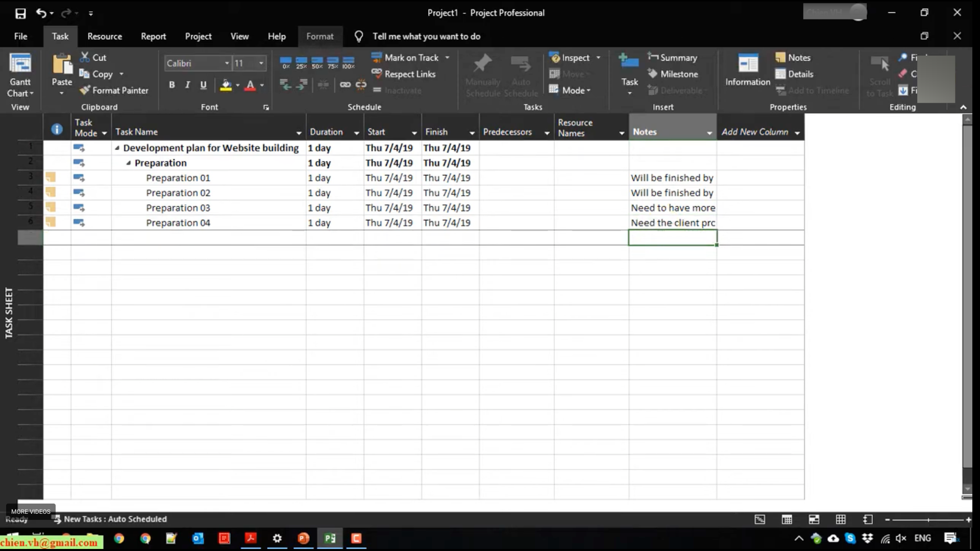Viewport: 980px width, 551px height.
Task: Click the Add New Column header
Action: pyautogui.click(x=754, y=132)
